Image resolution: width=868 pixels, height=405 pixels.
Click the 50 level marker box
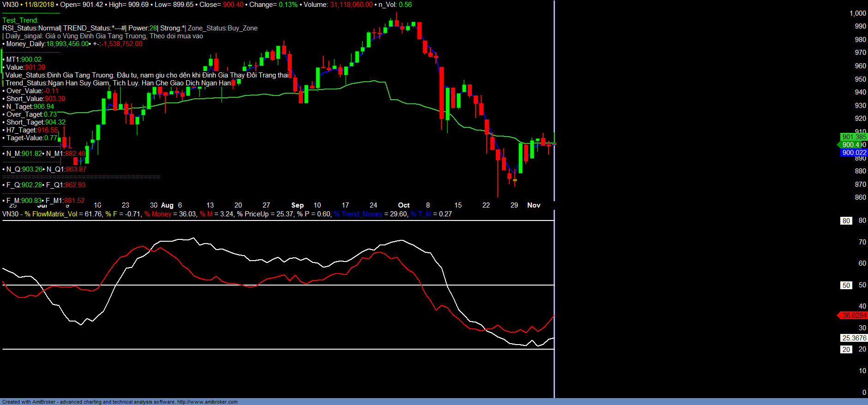pyautogui.click(x=846, y=286)
